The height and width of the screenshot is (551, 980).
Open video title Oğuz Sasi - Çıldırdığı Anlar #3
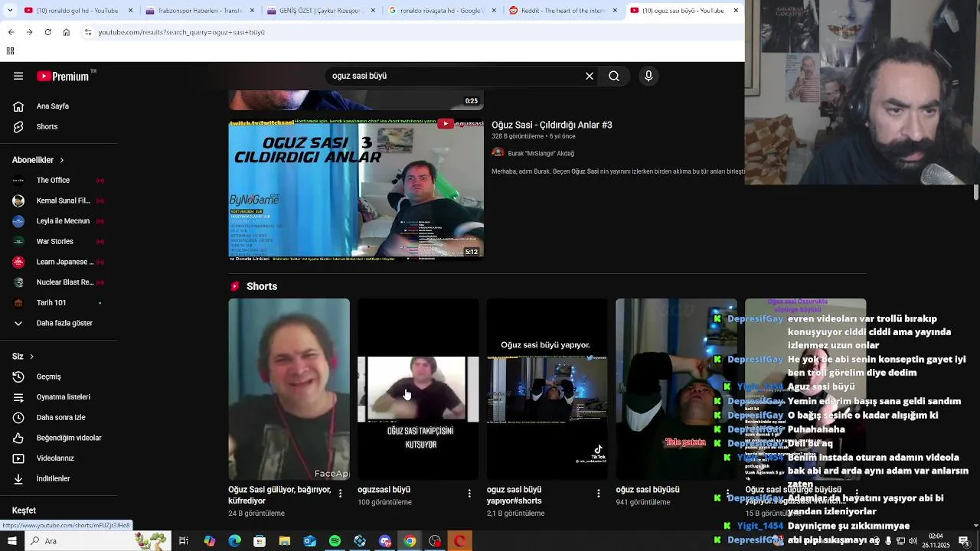(551, 125)
